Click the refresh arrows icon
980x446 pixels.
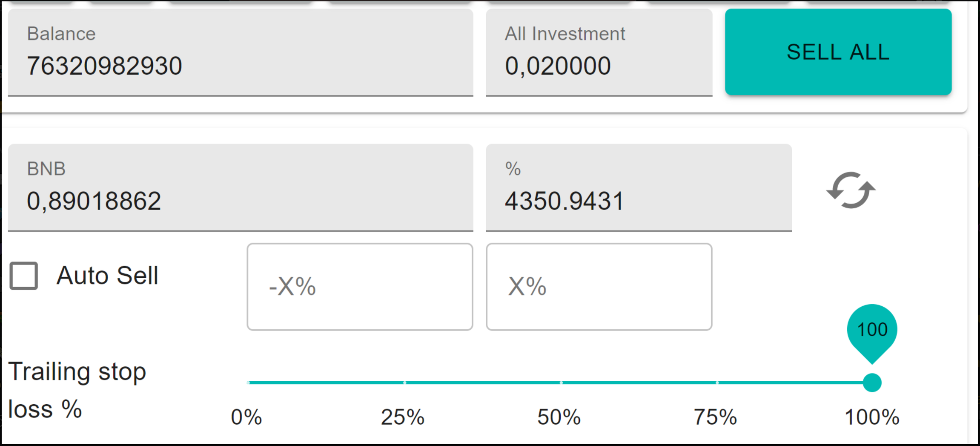point(851,190)
